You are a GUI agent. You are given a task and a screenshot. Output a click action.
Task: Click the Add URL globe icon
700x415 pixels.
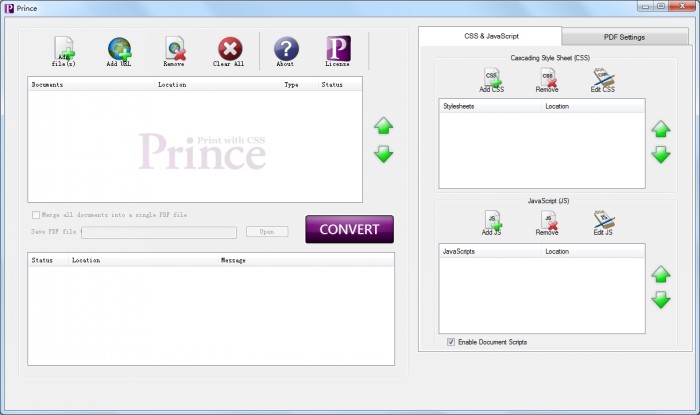click(119, 49)
